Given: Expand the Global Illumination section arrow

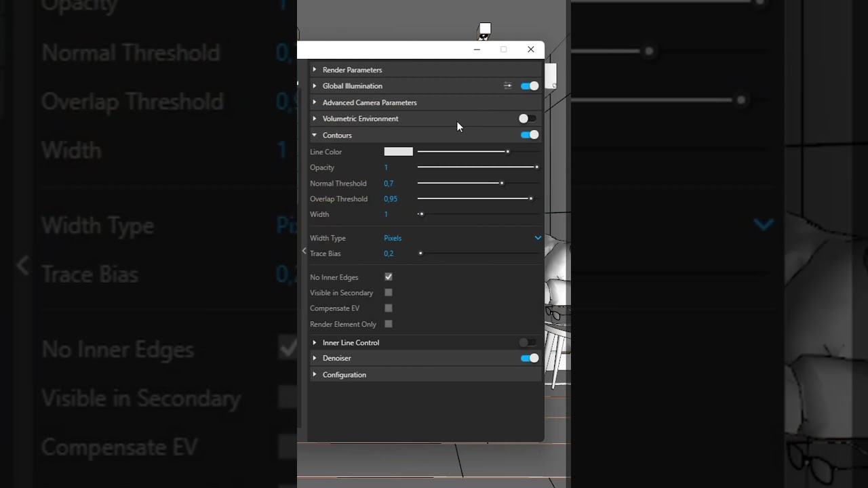Looking at the screenshot, I should (x=314, y=86).
